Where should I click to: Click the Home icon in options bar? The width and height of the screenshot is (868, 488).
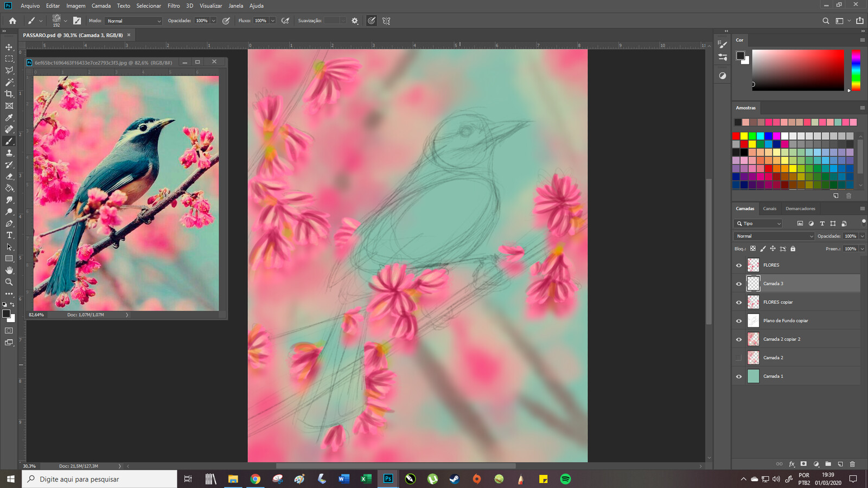tap(12, 21)
